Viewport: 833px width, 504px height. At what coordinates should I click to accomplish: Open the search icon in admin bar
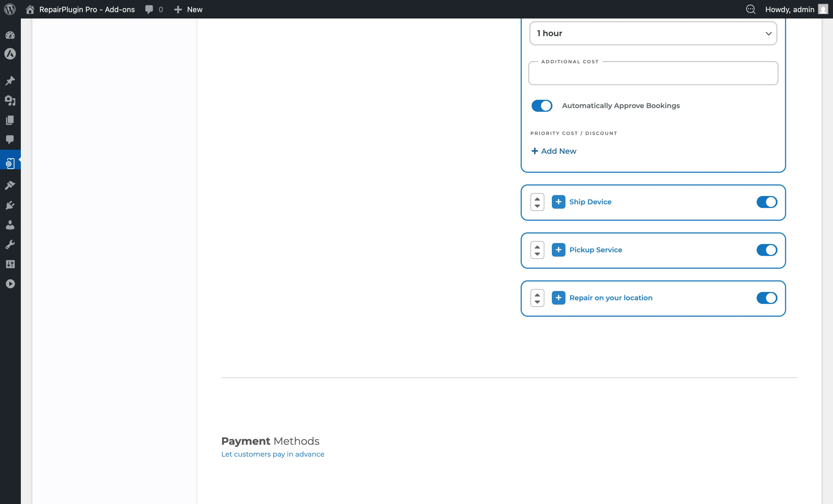[x=751, y=9]
